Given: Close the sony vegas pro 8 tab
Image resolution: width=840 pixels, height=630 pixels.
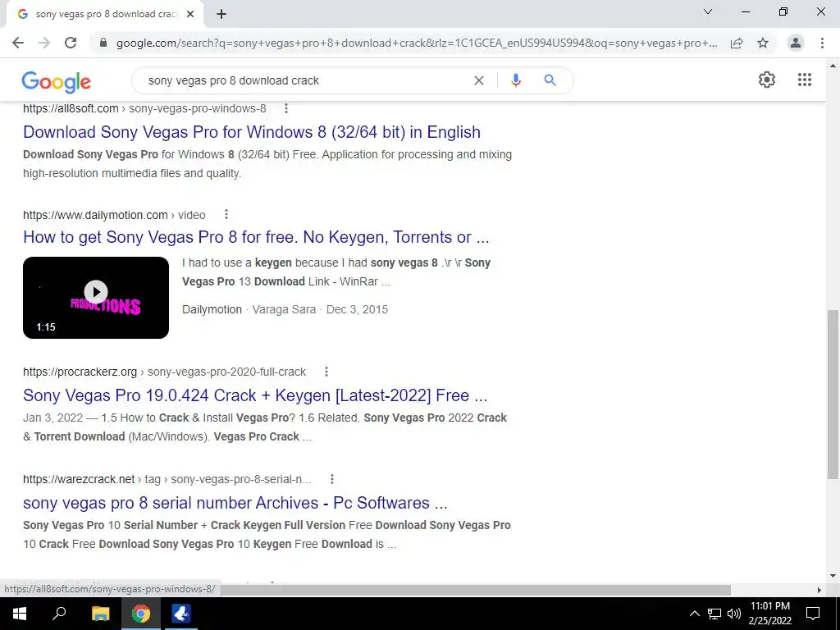Looking at the screenshot, I should (190, 14).
